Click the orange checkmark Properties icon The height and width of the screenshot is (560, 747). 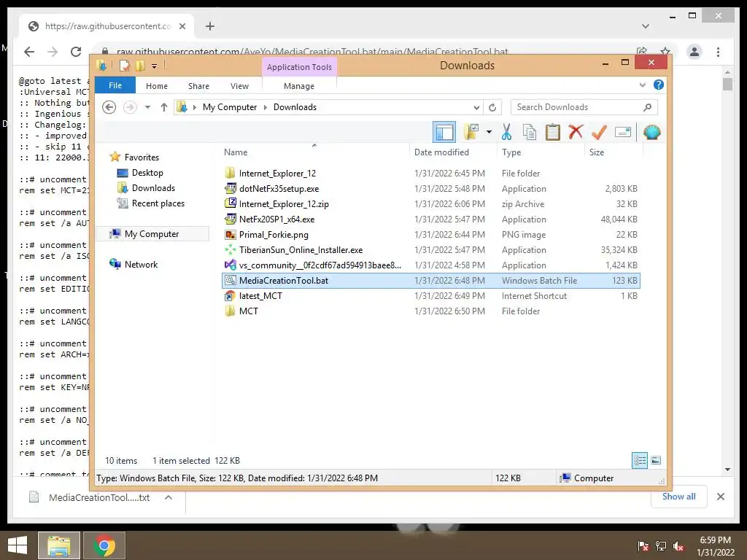click(599, 132)
